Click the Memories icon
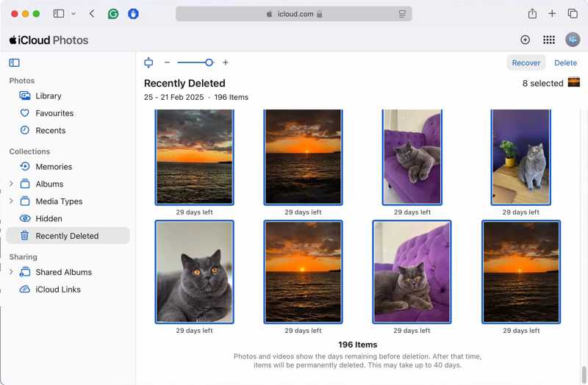This screenshot has width=588, height=385. click(x=25, y=167)
